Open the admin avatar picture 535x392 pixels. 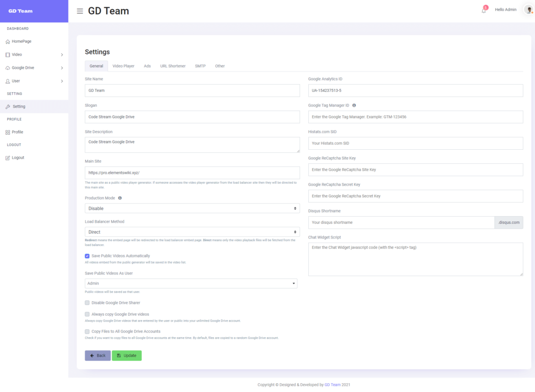(529, 9)
